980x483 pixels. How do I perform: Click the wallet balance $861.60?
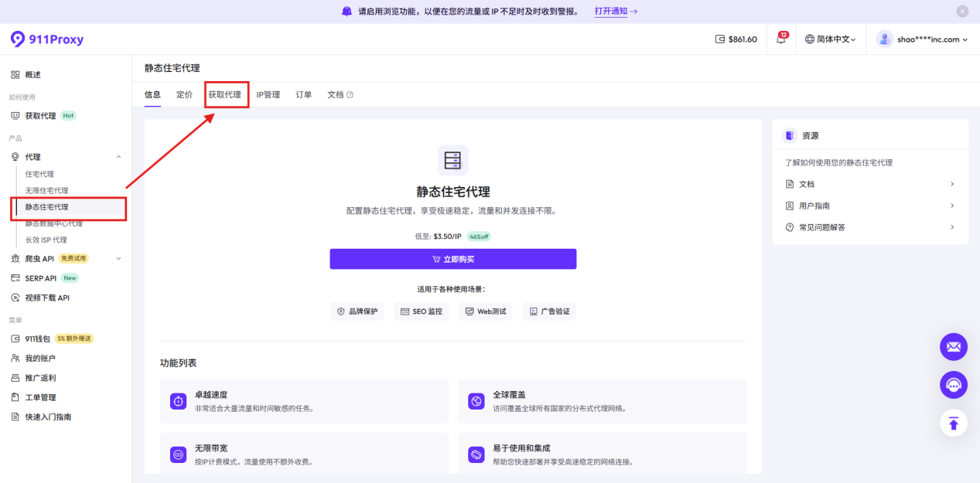[x=736, y=39]
